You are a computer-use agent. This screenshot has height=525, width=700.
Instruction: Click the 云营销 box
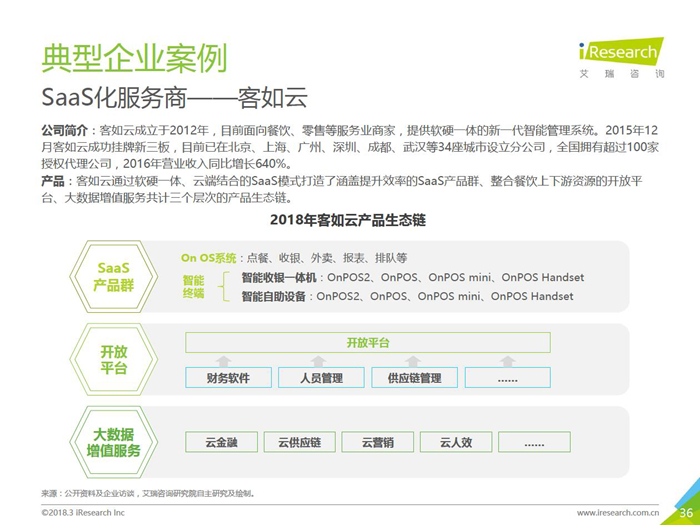click(378, 442)
